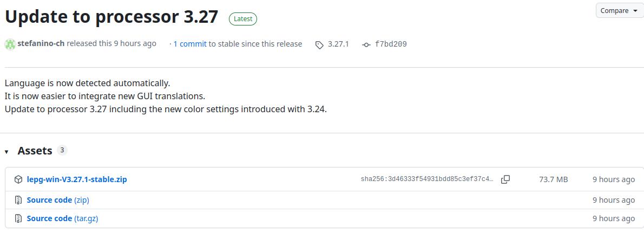Click the package icon for lepg-win zip

(18, 179)
